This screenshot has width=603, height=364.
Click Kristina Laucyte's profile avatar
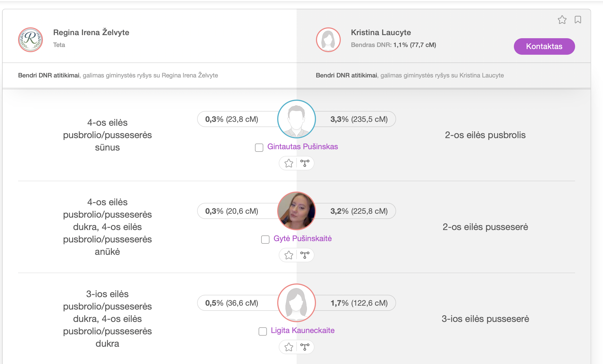(x=328, y=40)
